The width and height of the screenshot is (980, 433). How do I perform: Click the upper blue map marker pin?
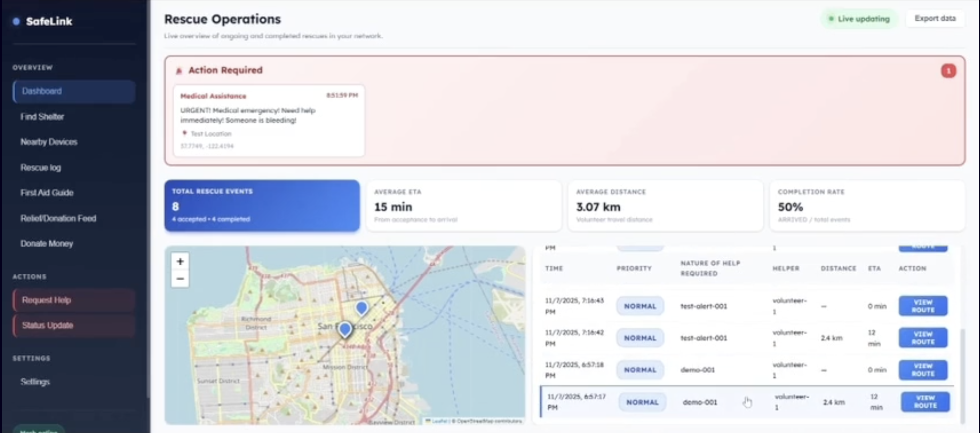tap(361, 307)
